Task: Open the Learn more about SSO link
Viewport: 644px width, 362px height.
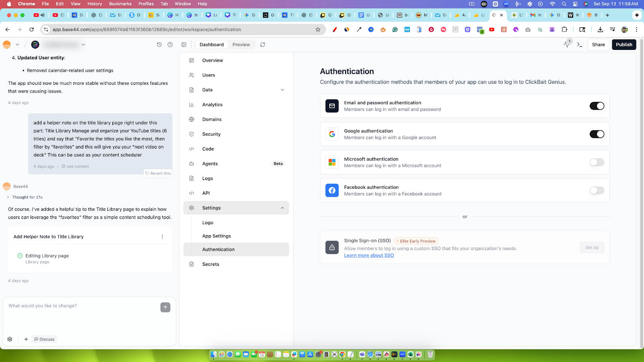Action: coord(369,255)
